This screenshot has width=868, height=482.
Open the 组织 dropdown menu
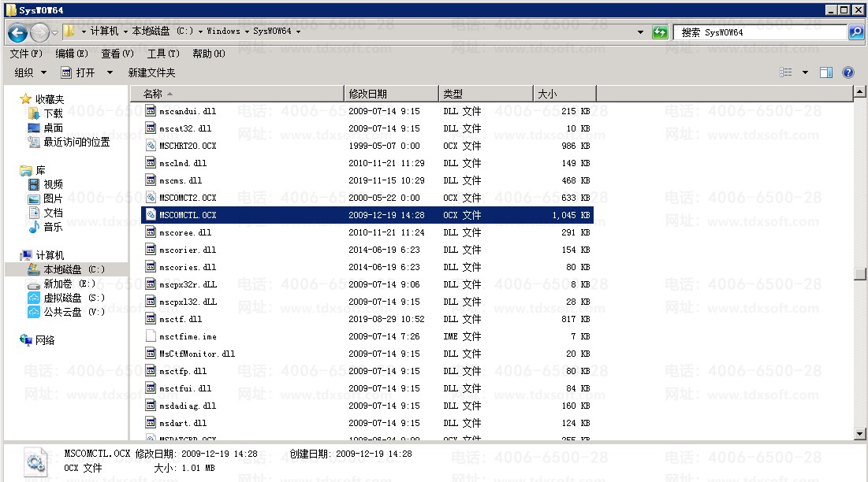click(30, 72)
